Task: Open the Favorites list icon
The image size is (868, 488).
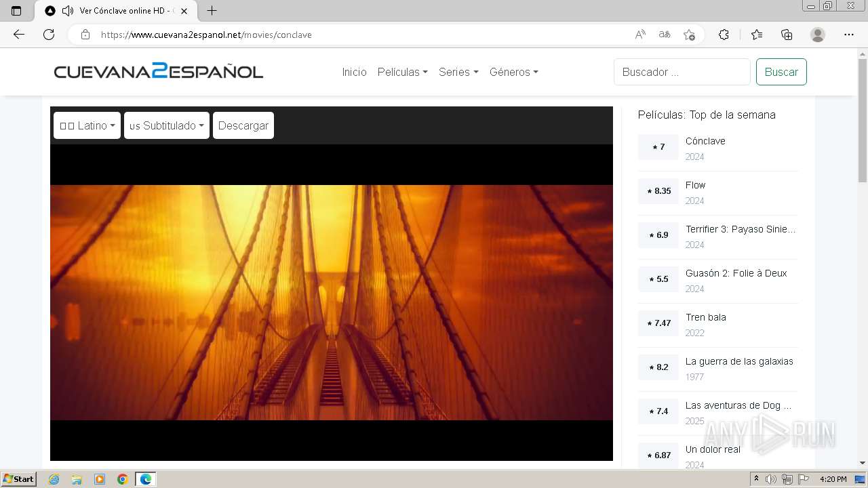Action: click(x=757, y=35)
